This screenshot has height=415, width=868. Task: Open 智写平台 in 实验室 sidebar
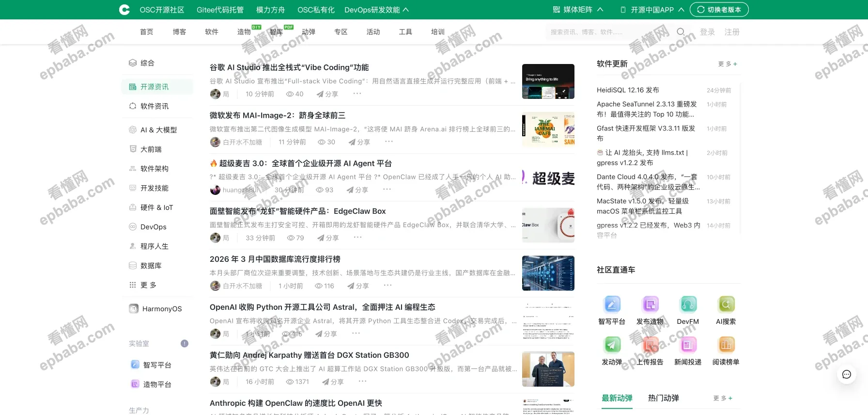point(157,365)
